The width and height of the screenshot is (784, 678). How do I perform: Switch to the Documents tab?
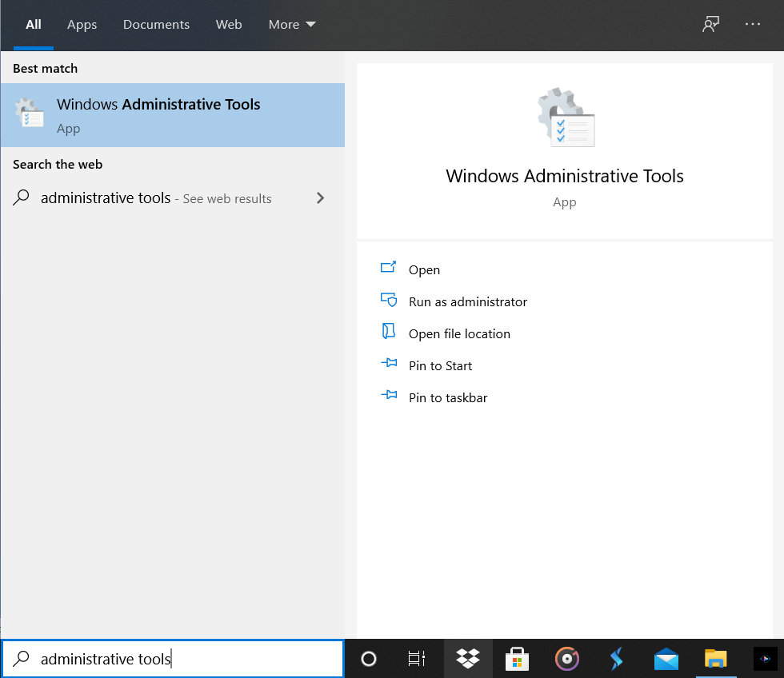pos(156,24)
